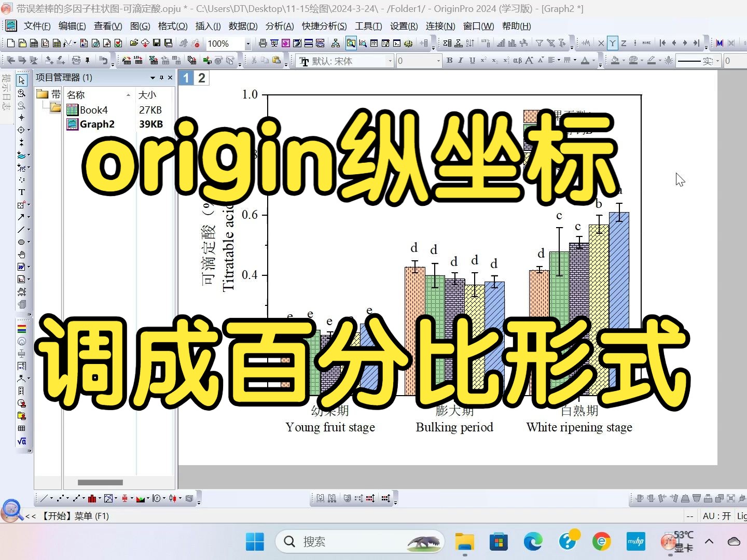Add a data filter funnel icon

539,43
